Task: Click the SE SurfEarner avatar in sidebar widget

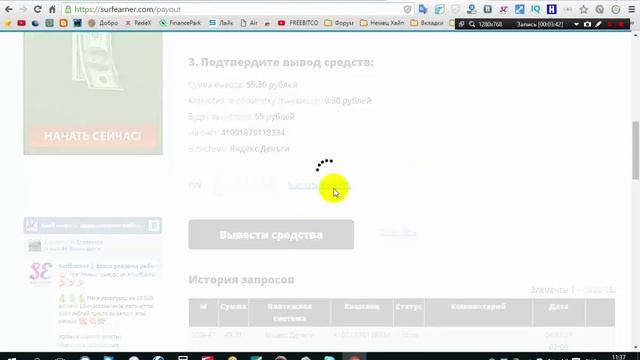Action: (x=41, y=273)
